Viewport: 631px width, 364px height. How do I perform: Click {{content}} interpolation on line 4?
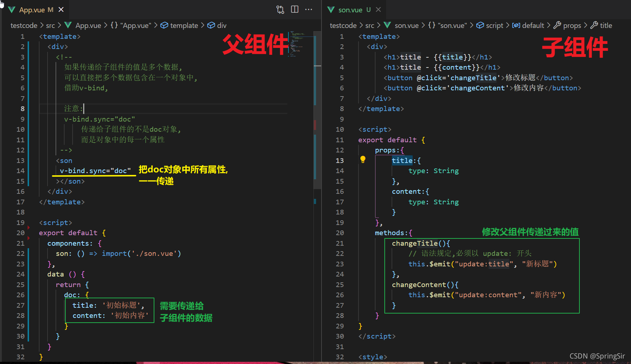(457, 67)
